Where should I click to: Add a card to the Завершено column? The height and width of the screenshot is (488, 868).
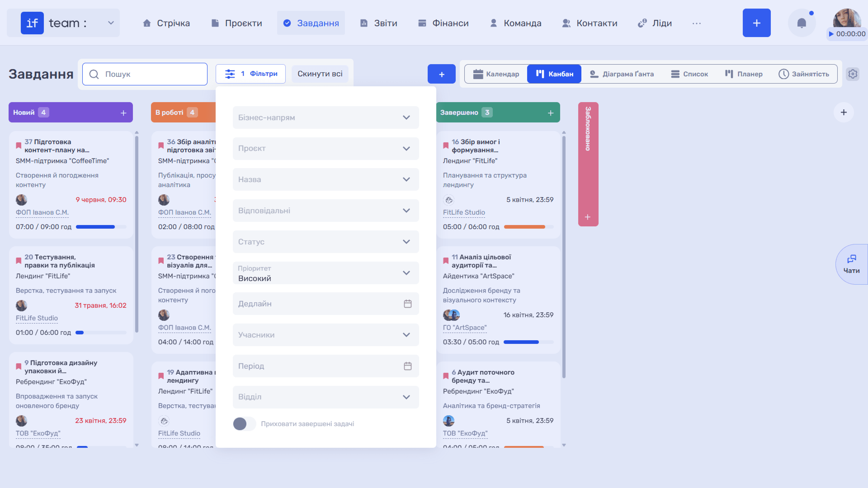[x=551, y=113]
